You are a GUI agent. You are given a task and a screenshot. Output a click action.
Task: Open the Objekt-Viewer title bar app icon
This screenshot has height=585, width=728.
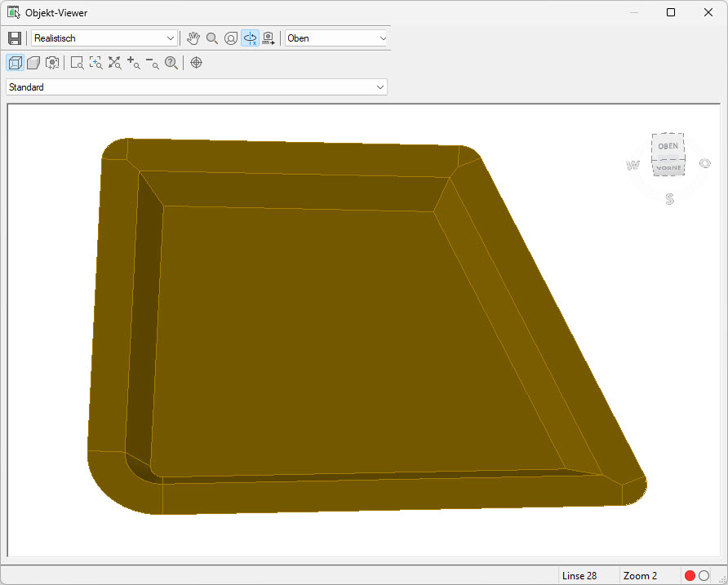click(x=14, y=13)
